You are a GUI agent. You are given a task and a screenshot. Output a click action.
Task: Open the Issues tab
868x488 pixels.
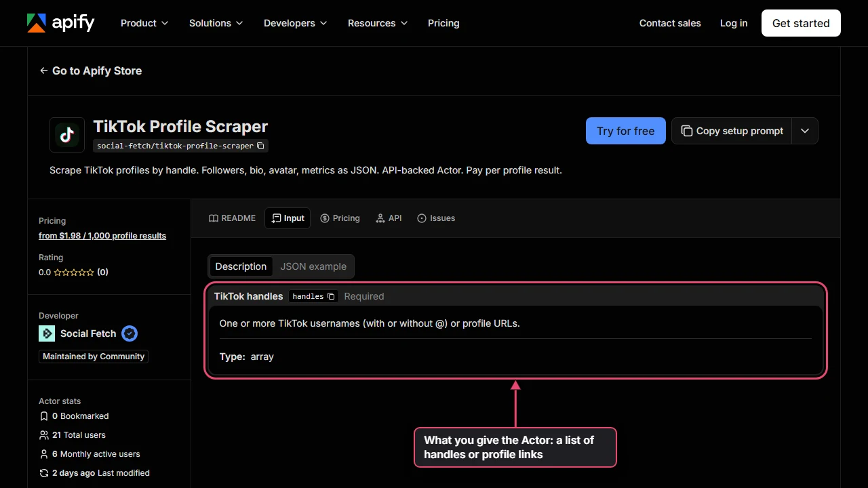click(x=436, y=218)
